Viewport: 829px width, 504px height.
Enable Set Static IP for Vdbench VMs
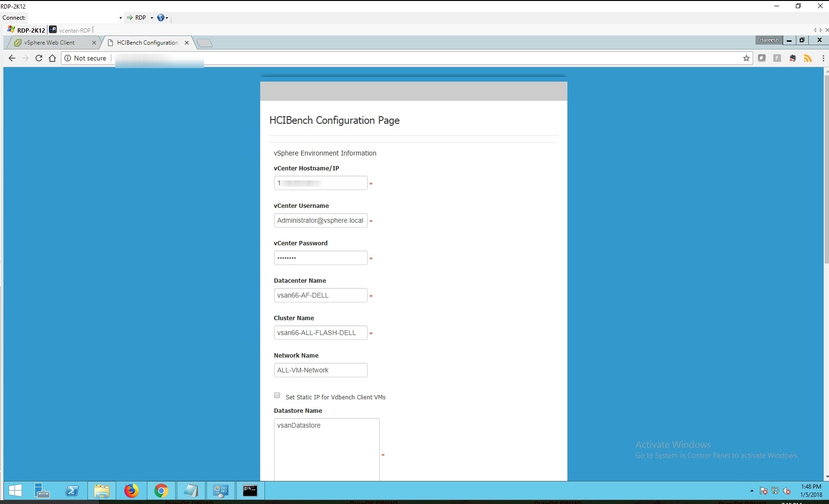point(277,396)
